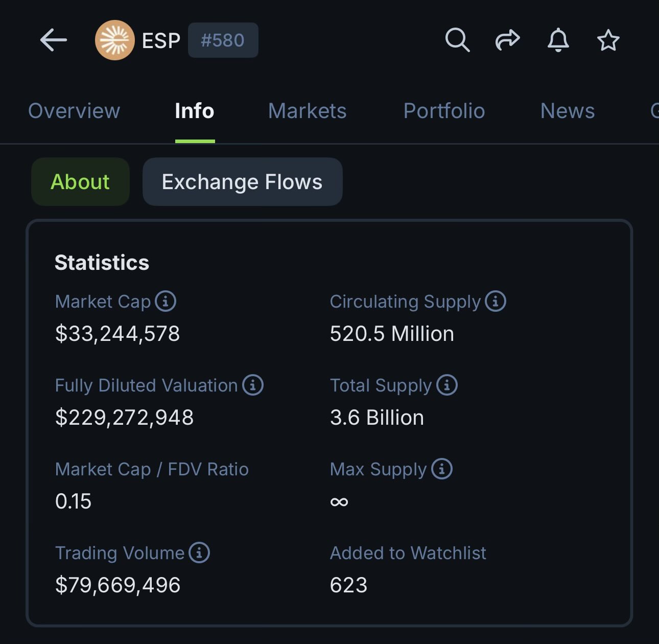Switch to the Overview tab
Screen dimensions: 659x644
(74, 111)
